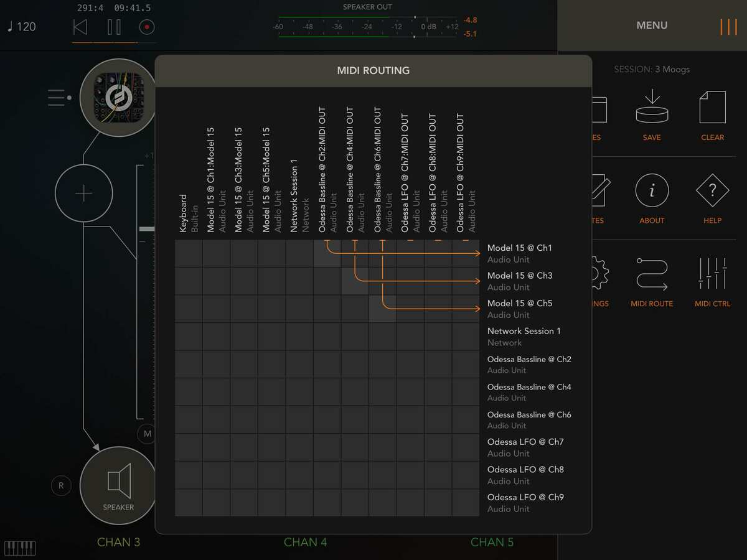Viewport: 747px width, 560px height.
Task: Switch to CHAN 3 tab
Action: 118,542
